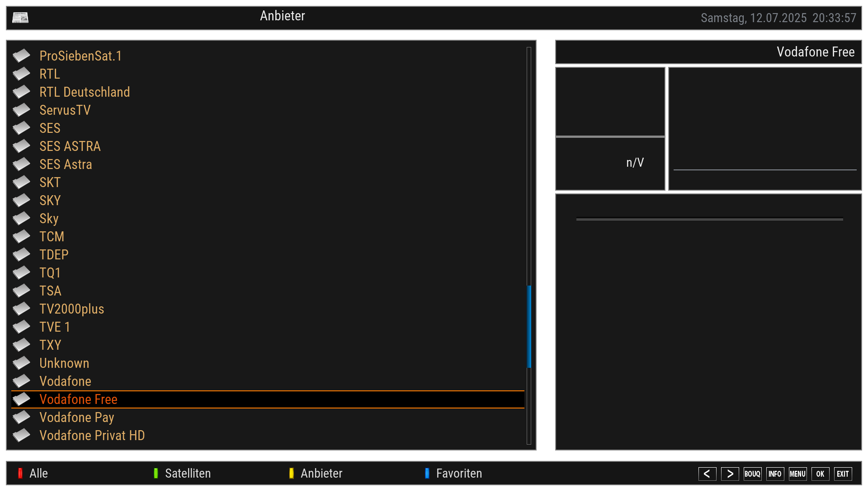The height and width of the screenshot is (488, 868).
Task: Click the folder icon beside ServusTV
Action: click(21, 110)
